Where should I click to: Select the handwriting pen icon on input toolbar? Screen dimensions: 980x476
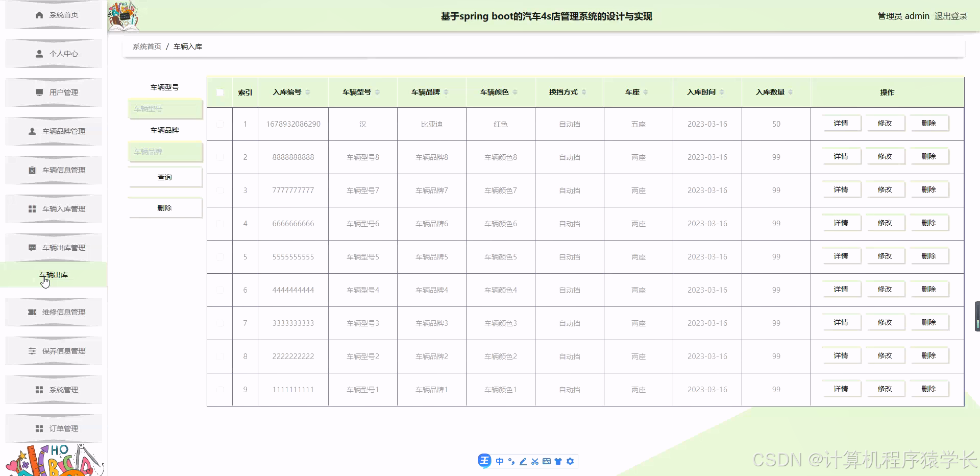point(523,461)
